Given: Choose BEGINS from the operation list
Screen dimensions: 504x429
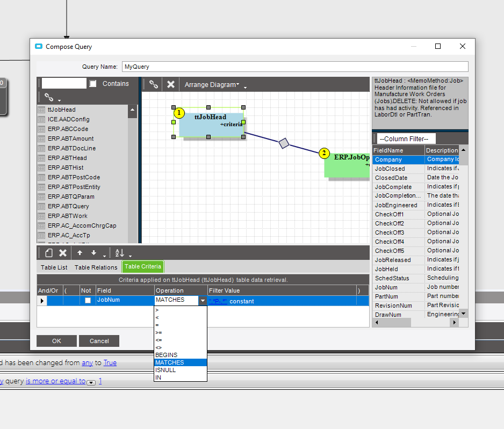Looking at the screenshot, I should (x=166, y=355).
